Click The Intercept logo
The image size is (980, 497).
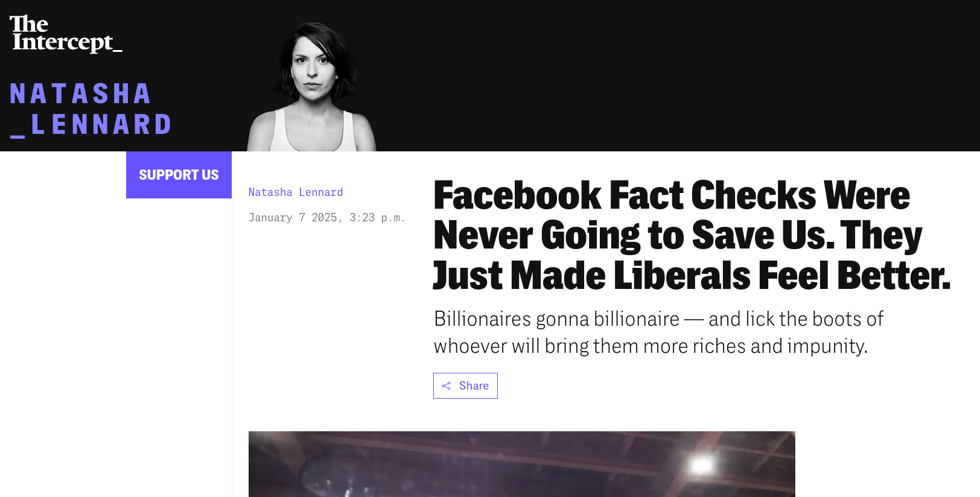(x=65, y=34)
